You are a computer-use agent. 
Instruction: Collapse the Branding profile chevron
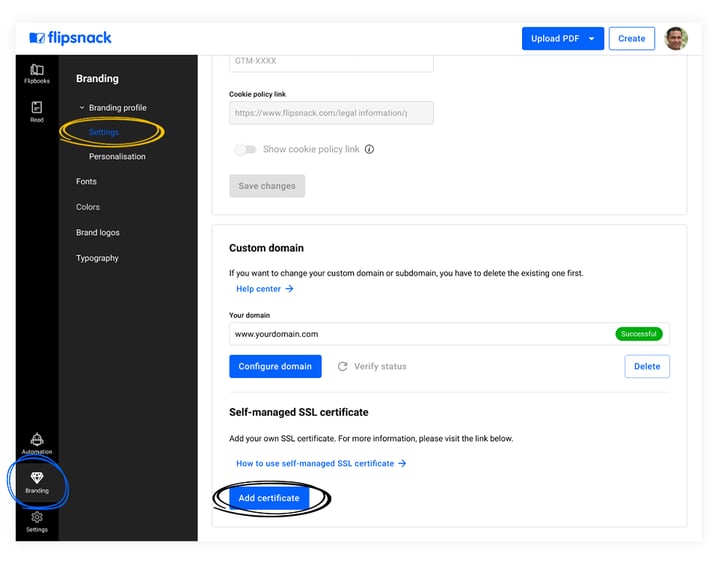pyautogui.click(x=82, y=108)
